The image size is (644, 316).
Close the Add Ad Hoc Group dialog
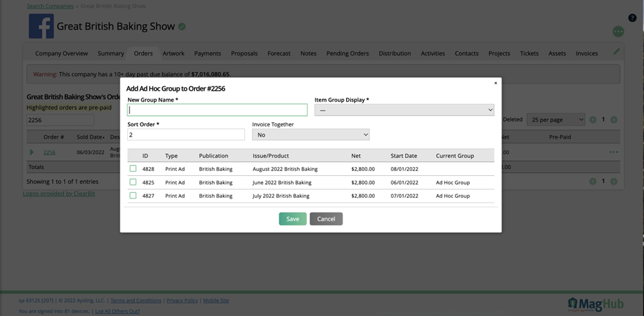[495, 83]
